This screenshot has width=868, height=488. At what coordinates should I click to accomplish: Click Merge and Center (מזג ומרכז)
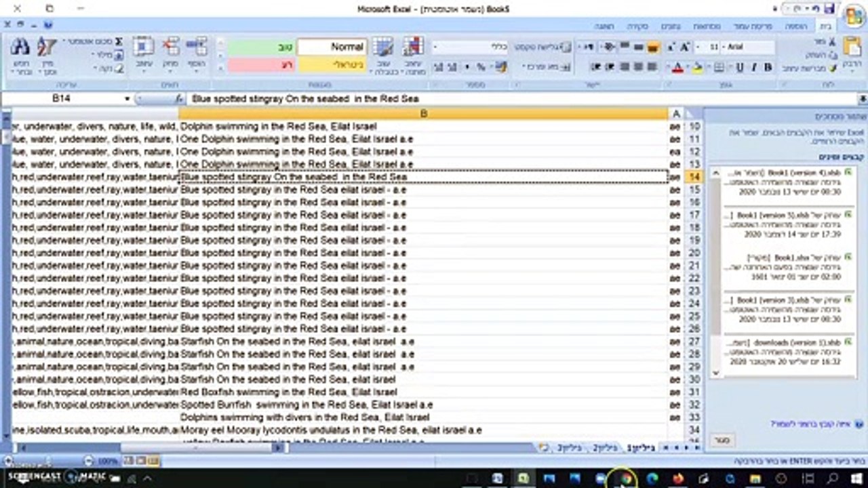tap(548, 67)
